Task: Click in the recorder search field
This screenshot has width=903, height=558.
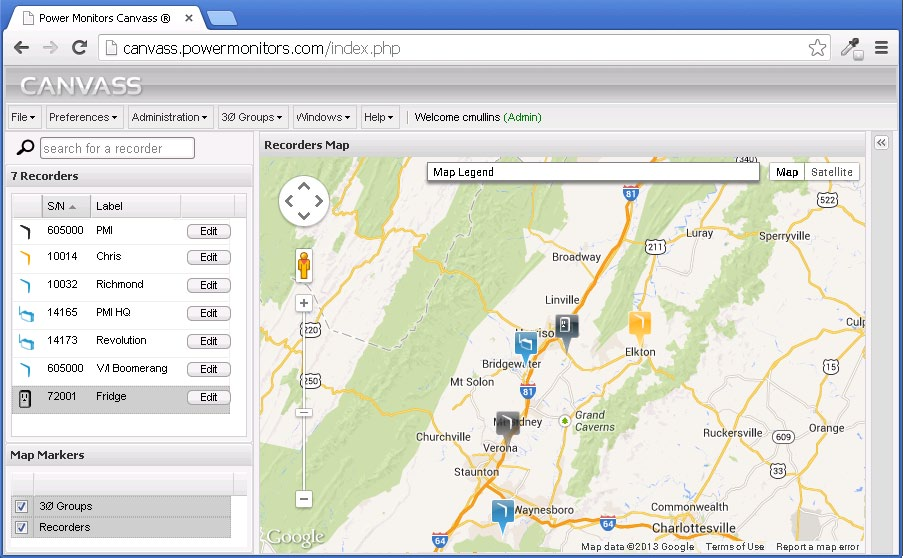Action: click(x=117, y=148)
